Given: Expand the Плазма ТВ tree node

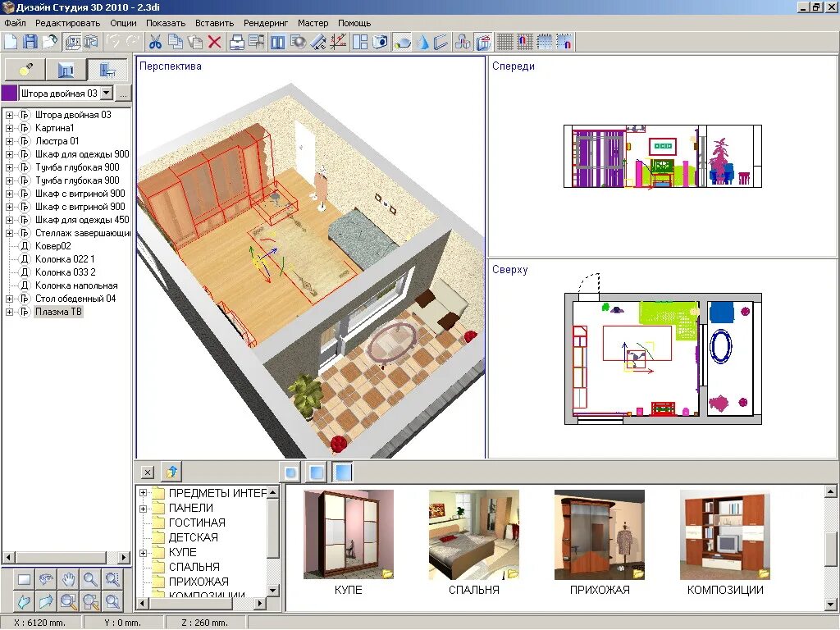Looking at the screenshot, I should tap(9, 312).
